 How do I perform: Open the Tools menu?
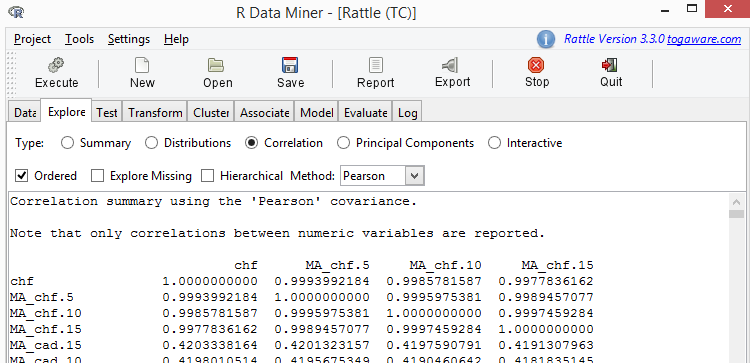point(79,39)
